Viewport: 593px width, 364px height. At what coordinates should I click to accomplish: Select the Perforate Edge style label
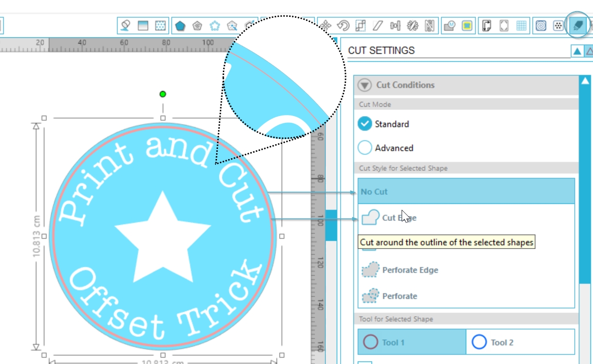coord(410,270)
